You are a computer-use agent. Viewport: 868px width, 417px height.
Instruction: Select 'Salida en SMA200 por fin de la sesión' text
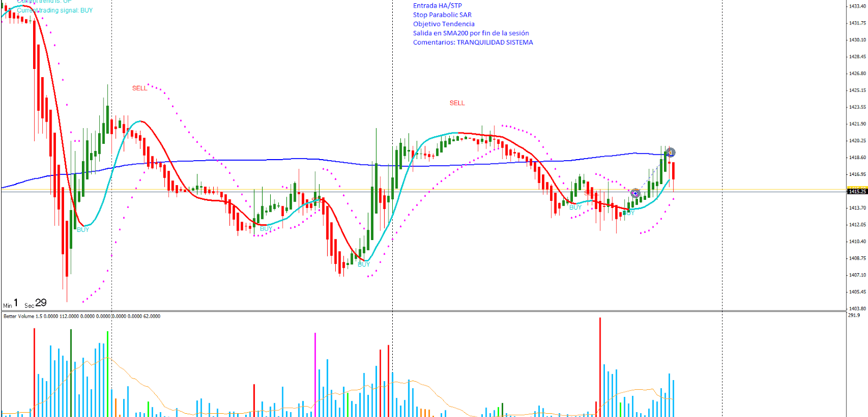pyautogui.click(x=470, y=33)
